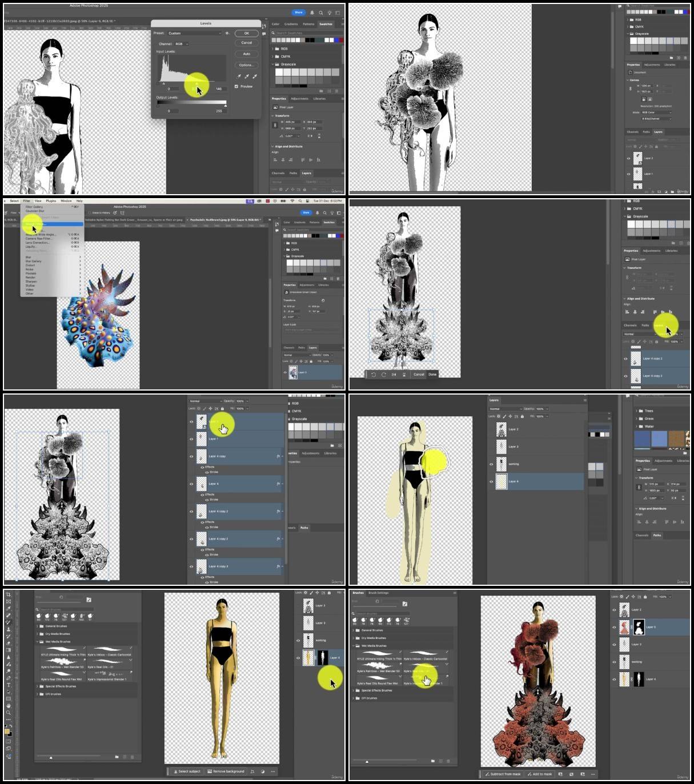Screen dimensions: 694x784
Task: Click the Wi-Fi icon in the macOS menu bar
Action: click(292, 201)
